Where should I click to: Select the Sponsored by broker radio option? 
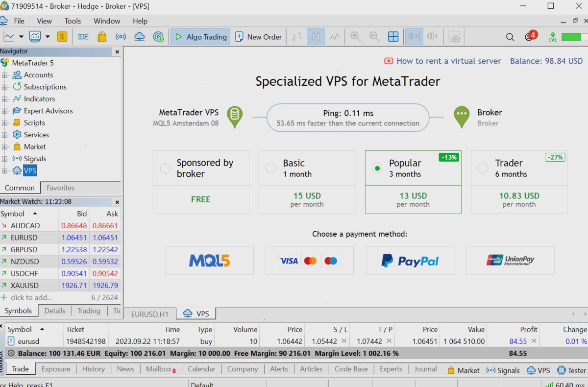165,169
